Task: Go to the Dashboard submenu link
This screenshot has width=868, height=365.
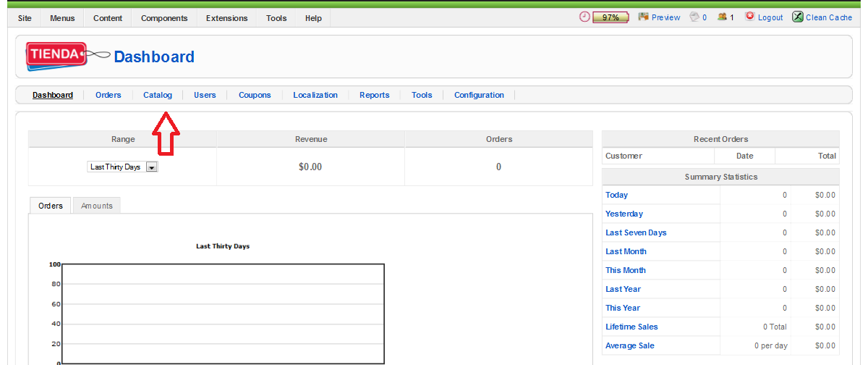Action: (53, 95)
